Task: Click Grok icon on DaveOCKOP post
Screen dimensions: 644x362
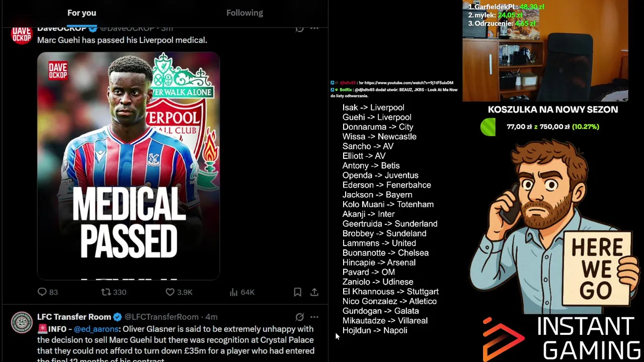Action: (x=299, y=29)
